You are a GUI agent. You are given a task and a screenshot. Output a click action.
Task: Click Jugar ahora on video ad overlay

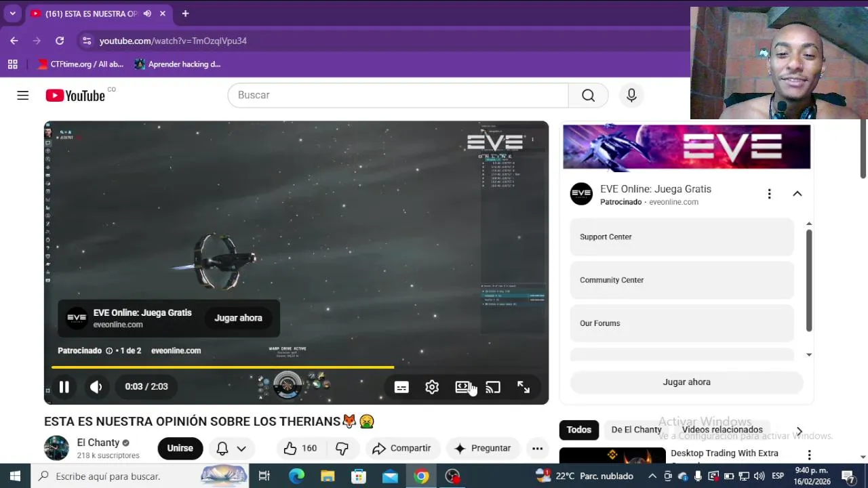click(238, 318)
